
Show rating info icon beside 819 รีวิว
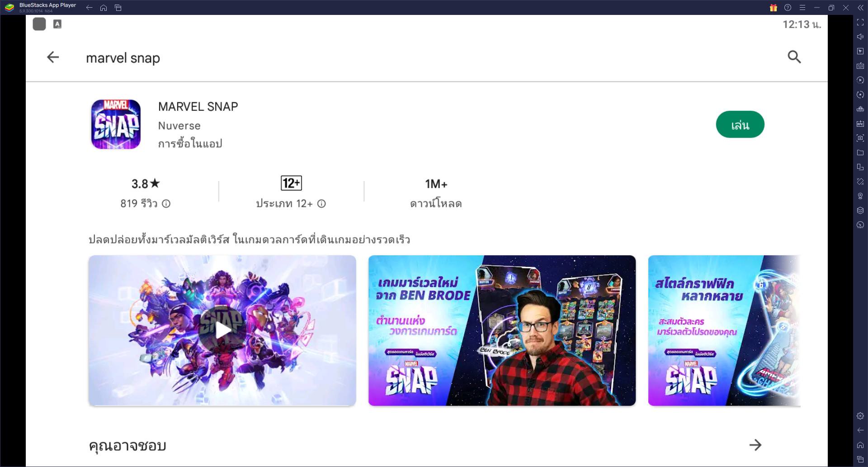point(166,204)
